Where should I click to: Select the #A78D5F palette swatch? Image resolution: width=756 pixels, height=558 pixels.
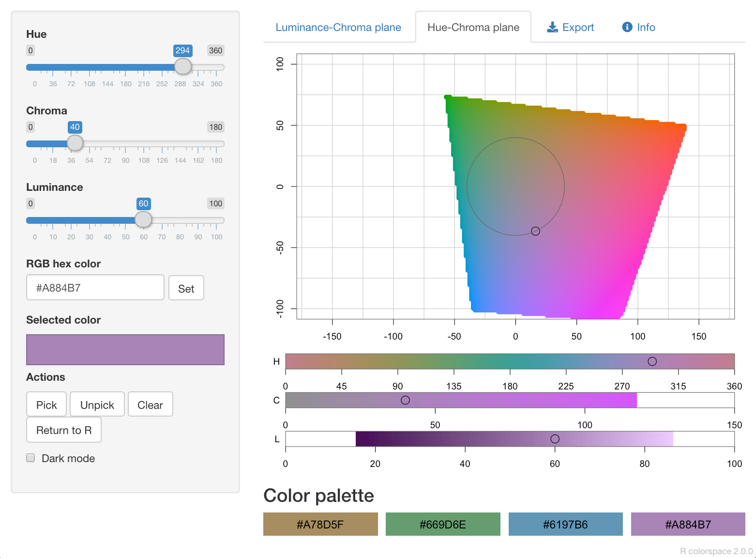pyautogui.click(x=320, y=524)
